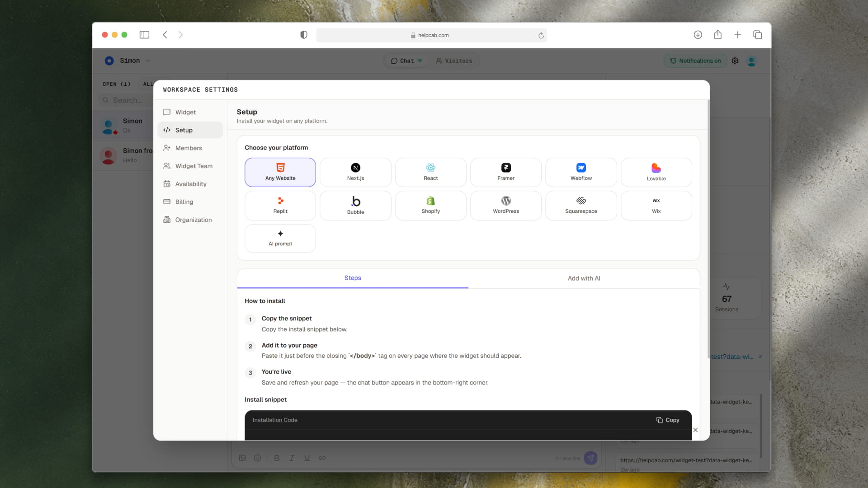This screenshot has height=488, width=868.
Task: Go forward in the browser
Action: tap(180, 35)
